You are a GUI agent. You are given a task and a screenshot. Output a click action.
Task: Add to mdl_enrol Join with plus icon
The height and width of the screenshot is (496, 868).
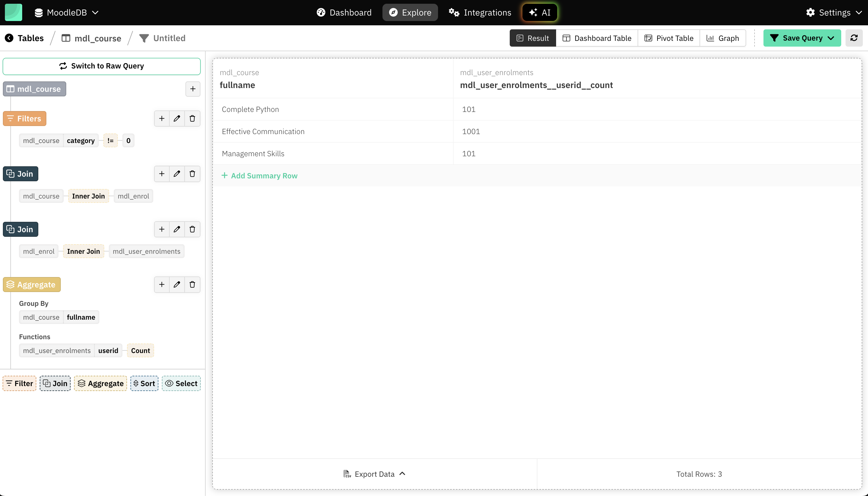click(x=162, y=174)
